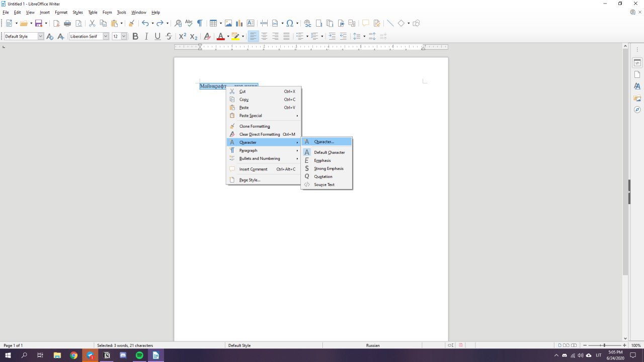Click the New document icon

(x=9, y=23)
